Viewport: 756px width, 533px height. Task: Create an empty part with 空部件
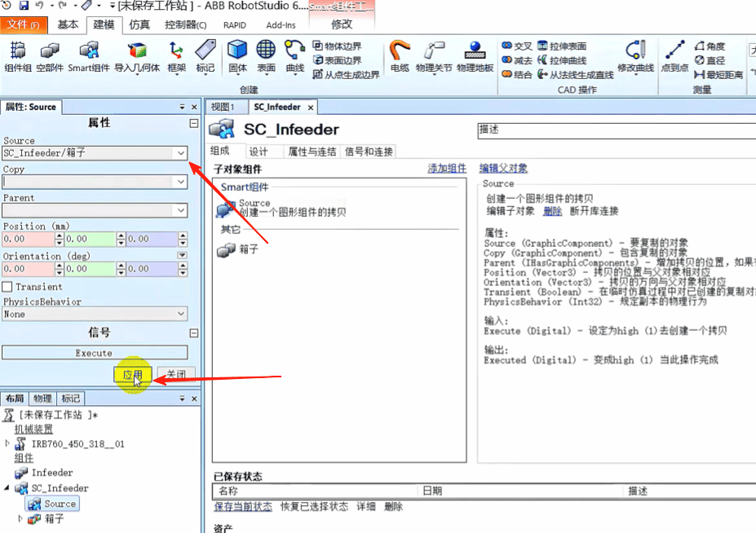click(50, 56)
